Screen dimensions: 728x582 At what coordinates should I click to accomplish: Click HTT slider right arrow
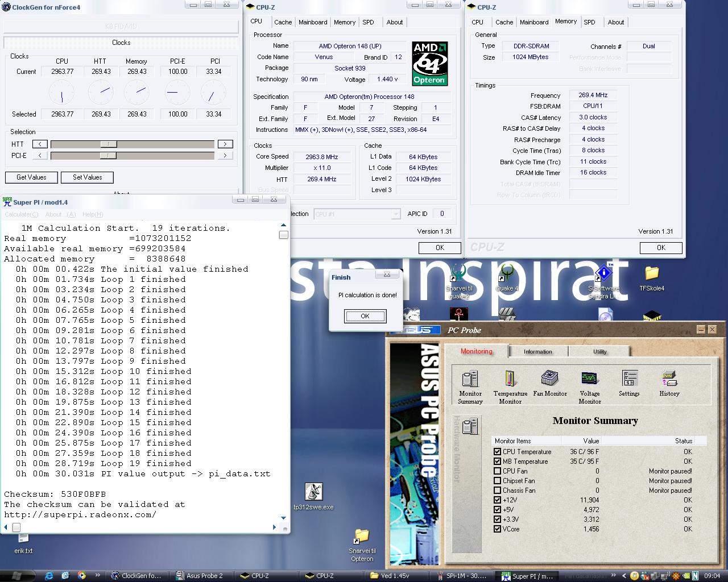pos(225,144)
